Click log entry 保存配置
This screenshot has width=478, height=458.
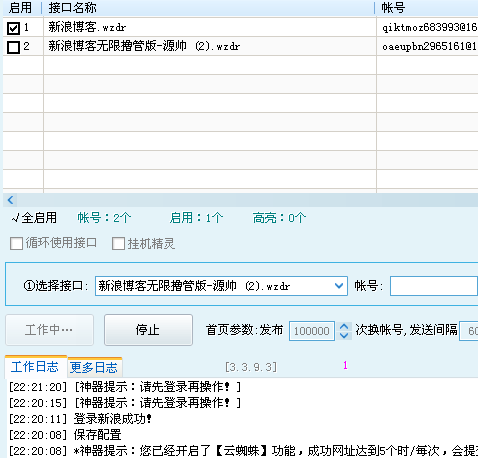(65, 435)
